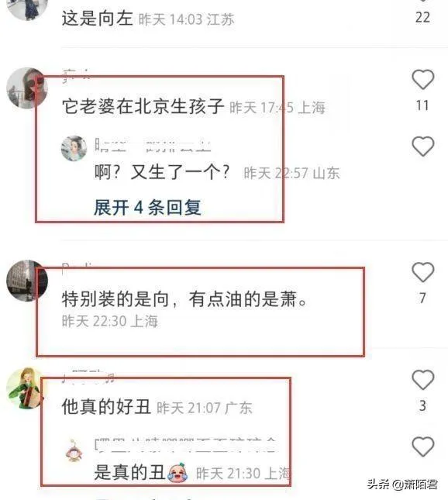Image resolution: width=448 pixels, height=500 pixels.
Task: Tap the heart beside 他真的好丑
Action: click(423, 380)
